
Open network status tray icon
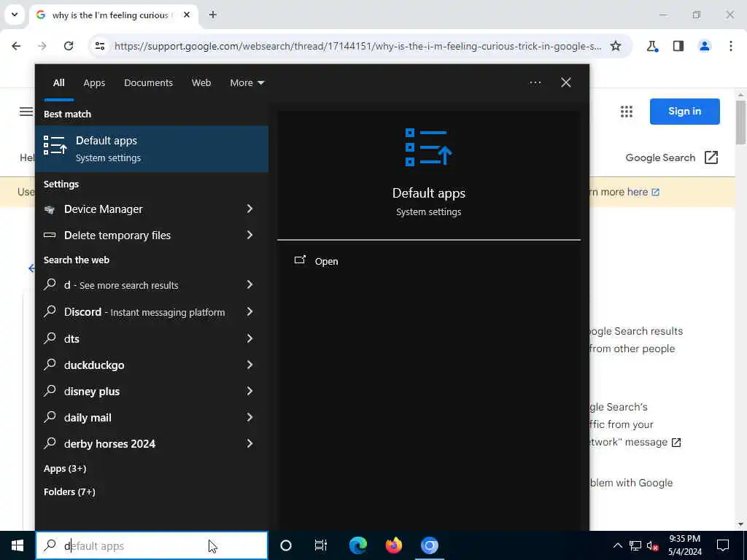(x=635, y=545)
